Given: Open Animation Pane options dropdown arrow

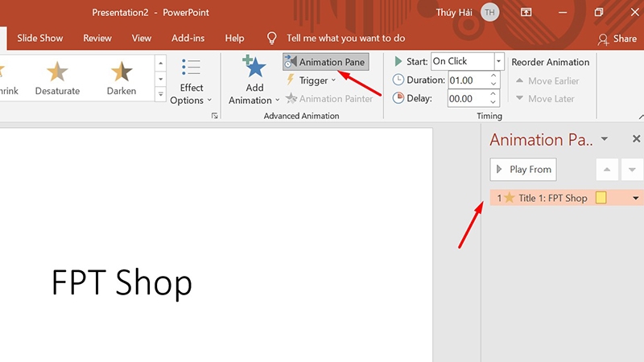Looking at the screenshot, I should [x=605, y=138].
